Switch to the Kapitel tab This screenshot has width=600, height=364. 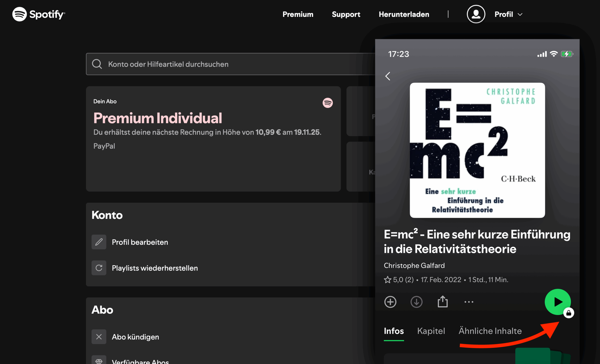click(431, 331)
